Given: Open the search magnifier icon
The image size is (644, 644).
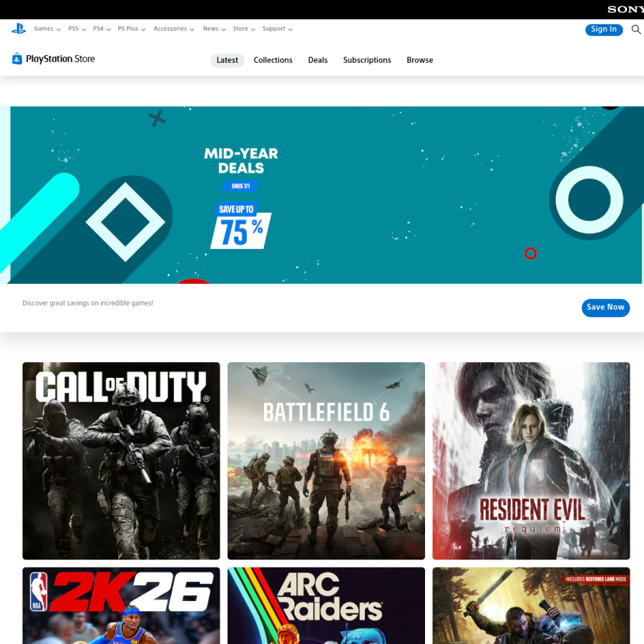Looking at the screenshot, I should tap(636, 29).
